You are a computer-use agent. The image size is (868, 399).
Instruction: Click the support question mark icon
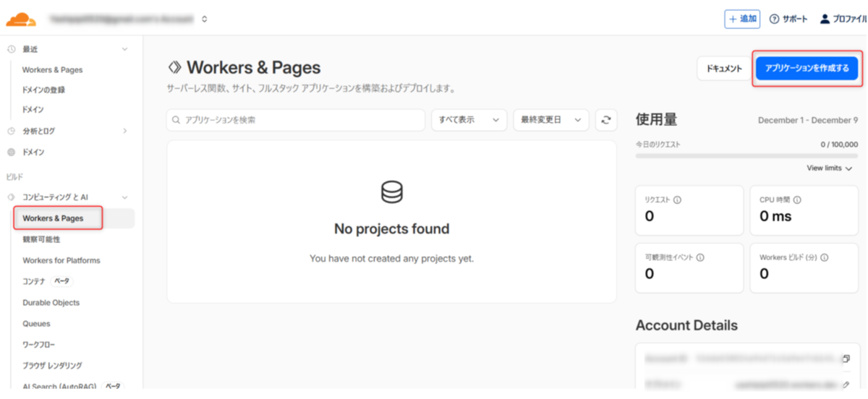click(774, 20)
